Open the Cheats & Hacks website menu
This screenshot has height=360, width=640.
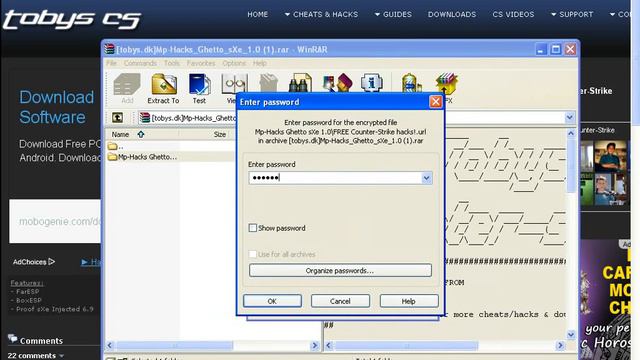(321, 14)
